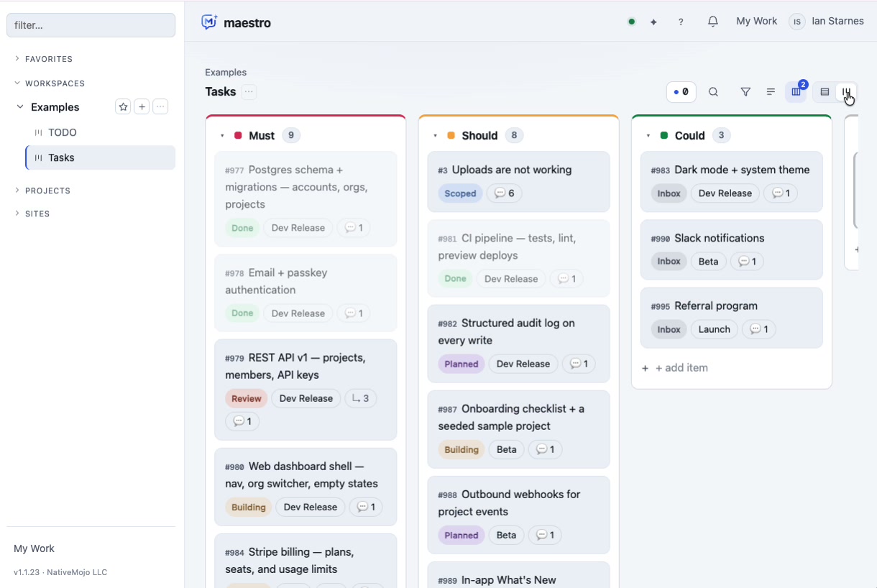The width and height of the screenshot is (877, 588).
Task: Open the columns grouping icon with badge 2
Action: tap(796, 92)
